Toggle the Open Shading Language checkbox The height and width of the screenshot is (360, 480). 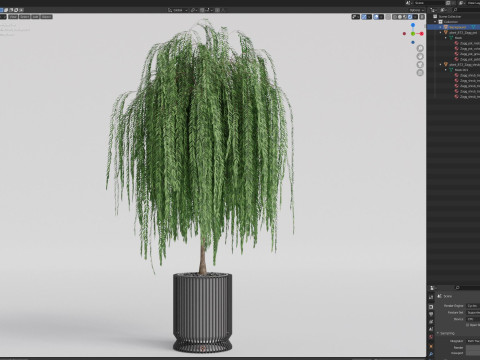tap(467, 325)
